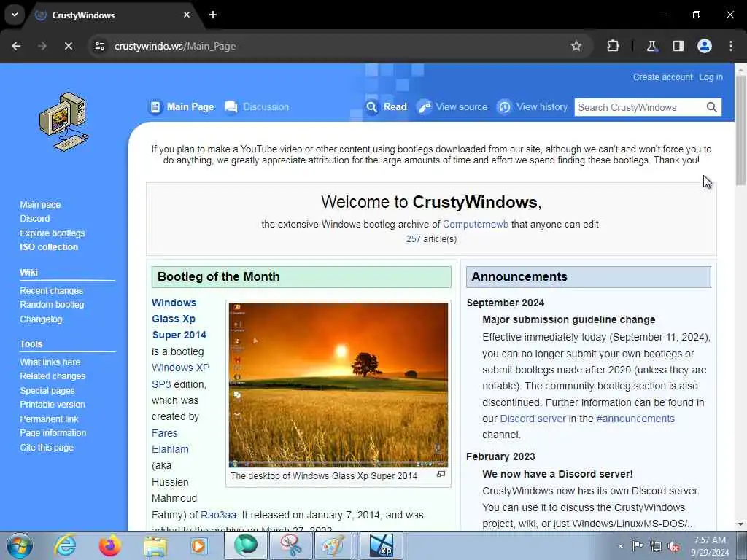
Task: Select Read view tab
Action: tap(387, 107)
